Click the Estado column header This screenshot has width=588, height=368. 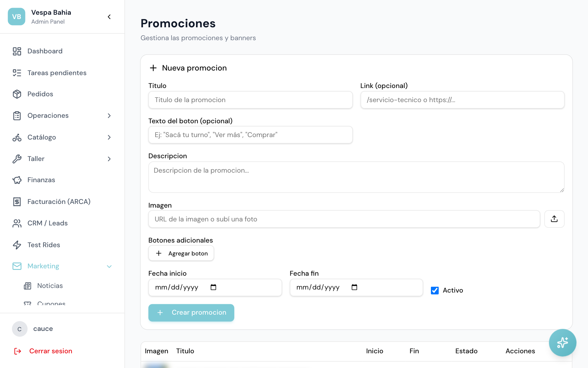(x=466, y=351)
